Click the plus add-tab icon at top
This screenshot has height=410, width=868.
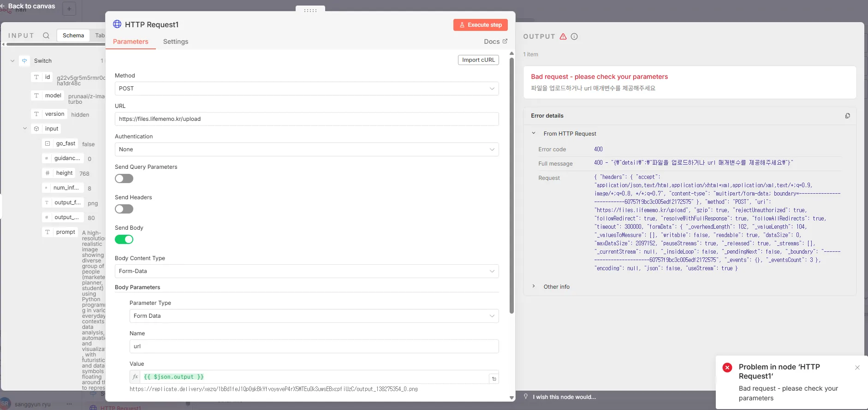[x=69, y=8]
